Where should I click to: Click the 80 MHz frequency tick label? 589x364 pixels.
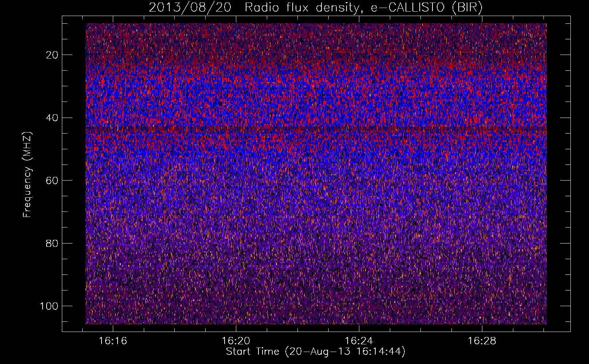click(x=52, y=243)
